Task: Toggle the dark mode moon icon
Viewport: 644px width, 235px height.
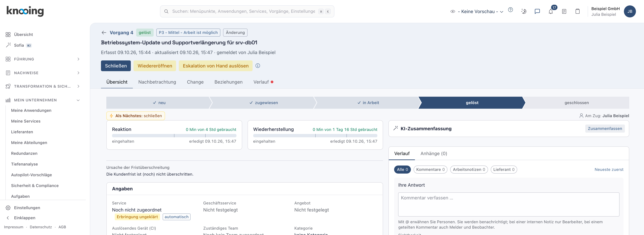Action: [524, 11]
